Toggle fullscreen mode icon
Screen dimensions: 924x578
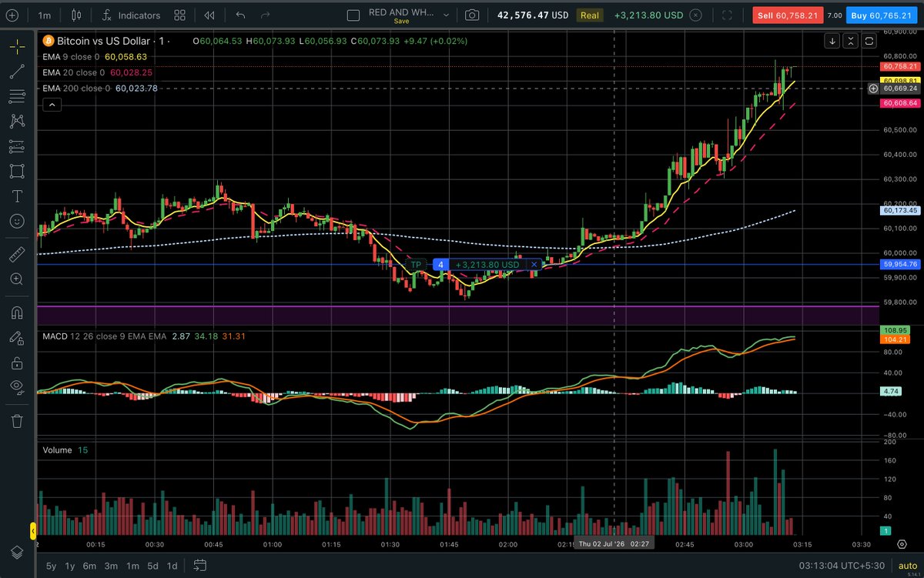point(728,15)
